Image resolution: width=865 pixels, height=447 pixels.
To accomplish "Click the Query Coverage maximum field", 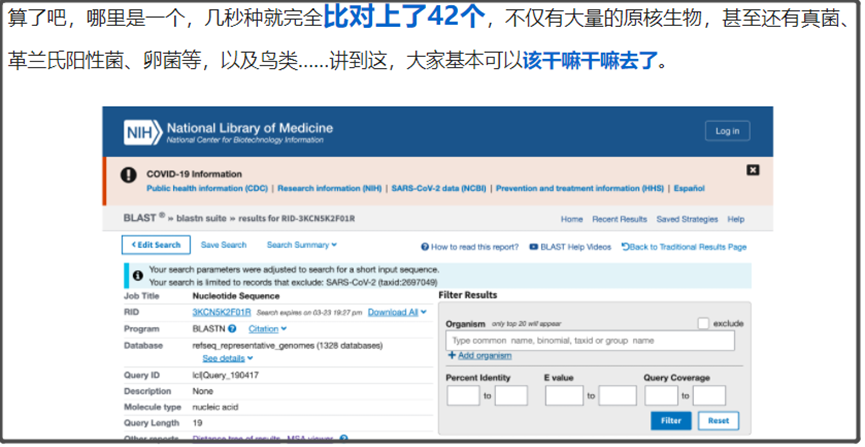I will click(x=709, y=396).
